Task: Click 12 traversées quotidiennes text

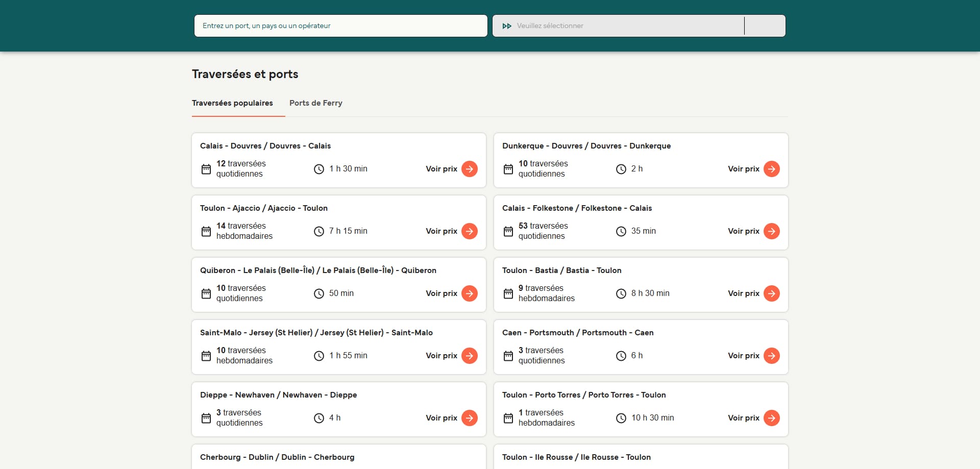Action: tap(241, 168)
